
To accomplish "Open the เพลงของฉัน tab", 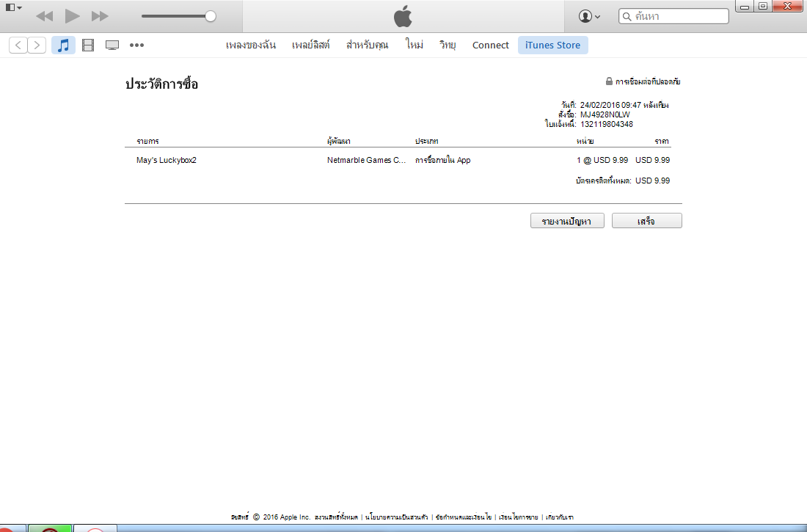I will (251, 45).
